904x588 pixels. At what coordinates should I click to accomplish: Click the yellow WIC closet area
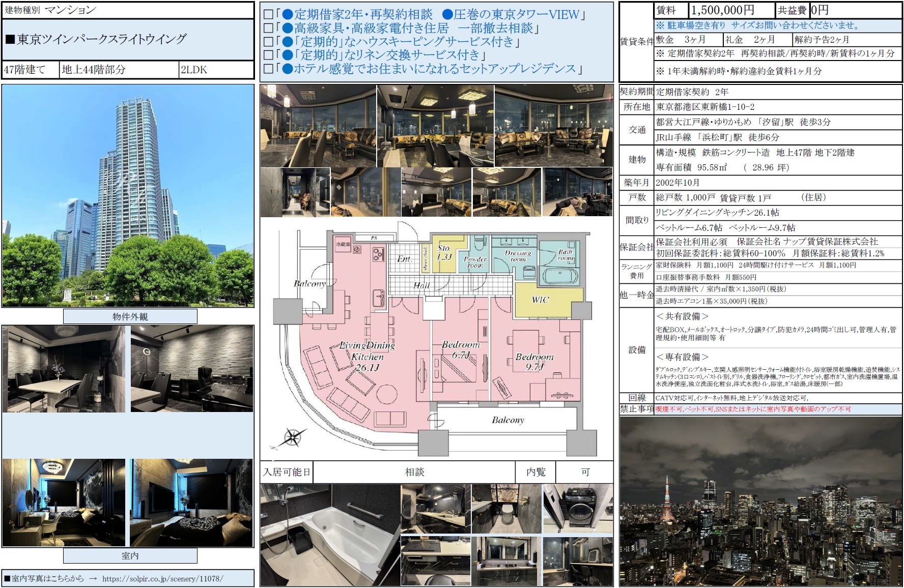[x=541, y=300]
